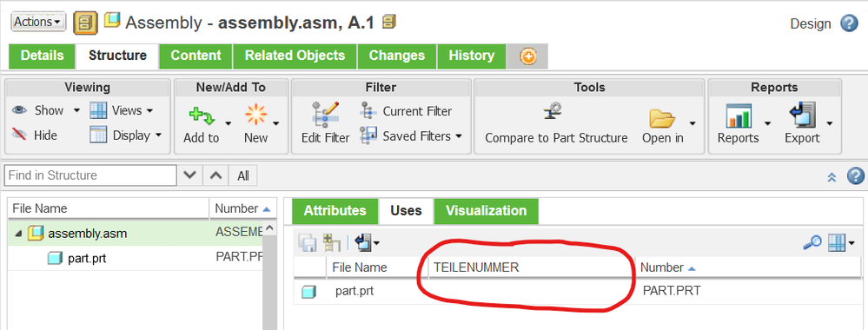Click the Open in folder icon

pyautogui.click(x=663, y=118)
